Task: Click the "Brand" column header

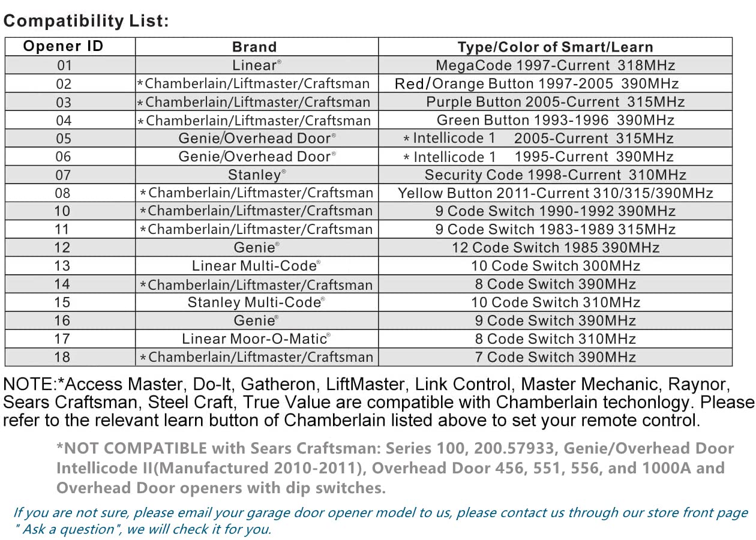Action: [x=254, y=47]
